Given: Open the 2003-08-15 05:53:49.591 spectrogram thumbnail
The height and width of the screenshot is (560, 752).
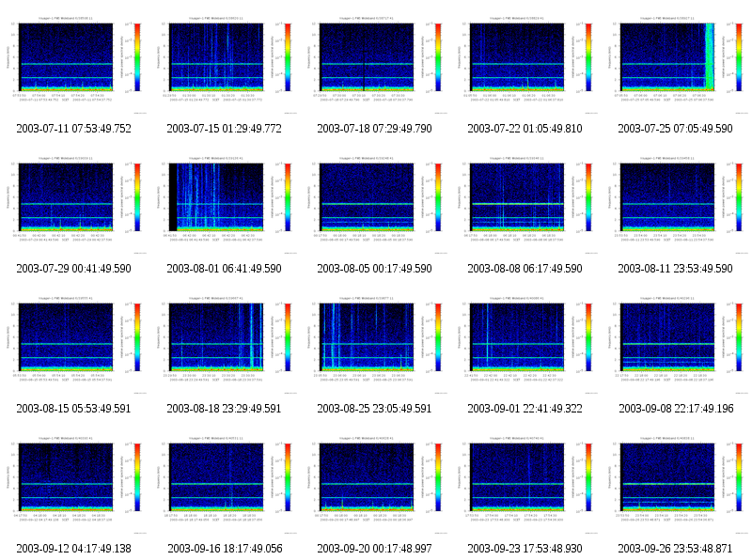Looking at the screenshot, I should [x=73, y=344].
